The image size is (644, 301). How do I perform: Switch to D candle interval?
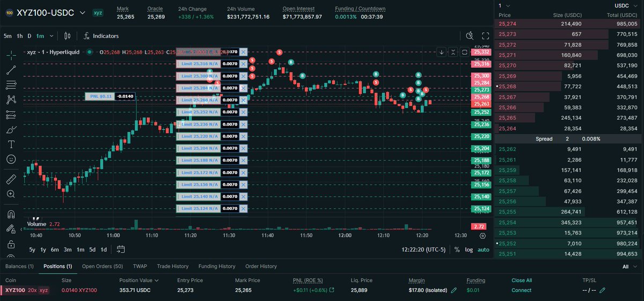30,36
